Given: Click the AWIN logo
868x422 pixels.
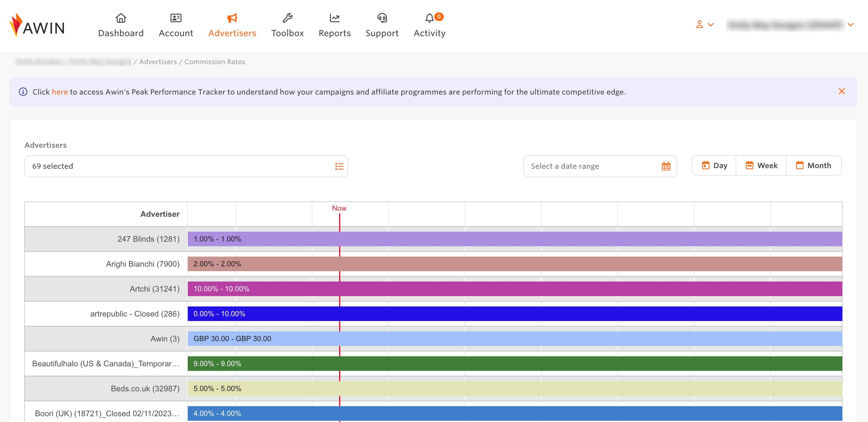Looking at the screenshot, I should click(37, 25).
